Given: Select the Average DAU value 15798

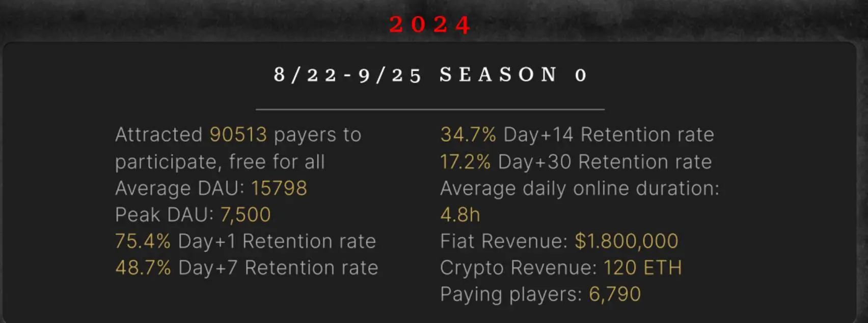Looking at the screenshot, I should pos(279,189).
